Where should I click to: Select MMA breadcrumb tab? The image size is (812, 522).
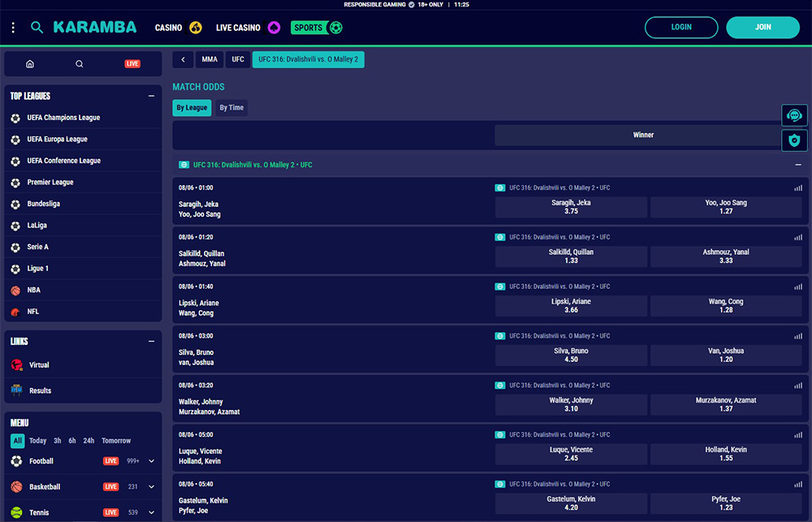pyautogui.click(x=209, y=59)
